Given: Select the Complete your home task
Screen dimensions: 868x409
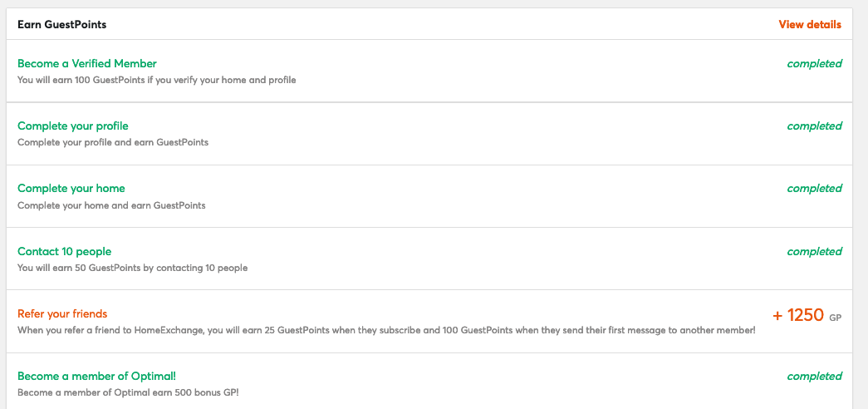Looking at the screenshot, I should [x=71, y=189].
